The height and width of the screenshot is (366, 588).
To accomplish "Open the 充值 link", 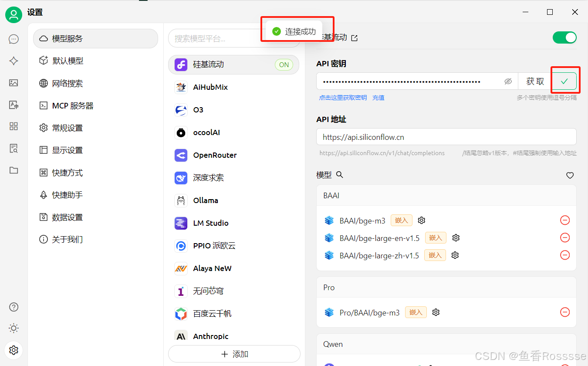I will [378, 98].
